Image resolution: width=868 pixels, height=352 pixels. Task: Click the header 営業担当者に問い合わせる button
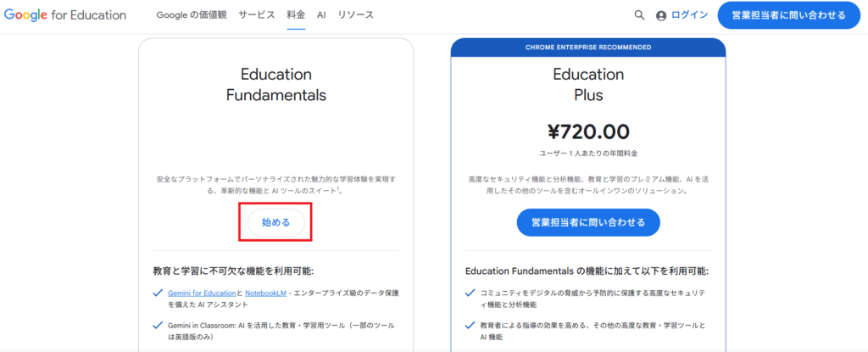(788, 15)
